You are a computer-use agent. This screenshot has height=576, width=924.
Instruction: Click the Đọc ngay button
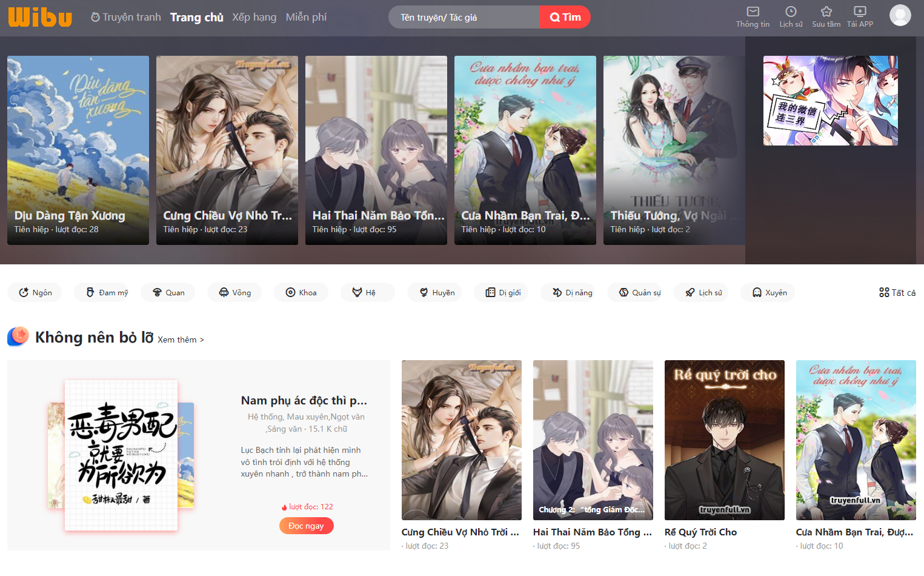click(306, 526)
